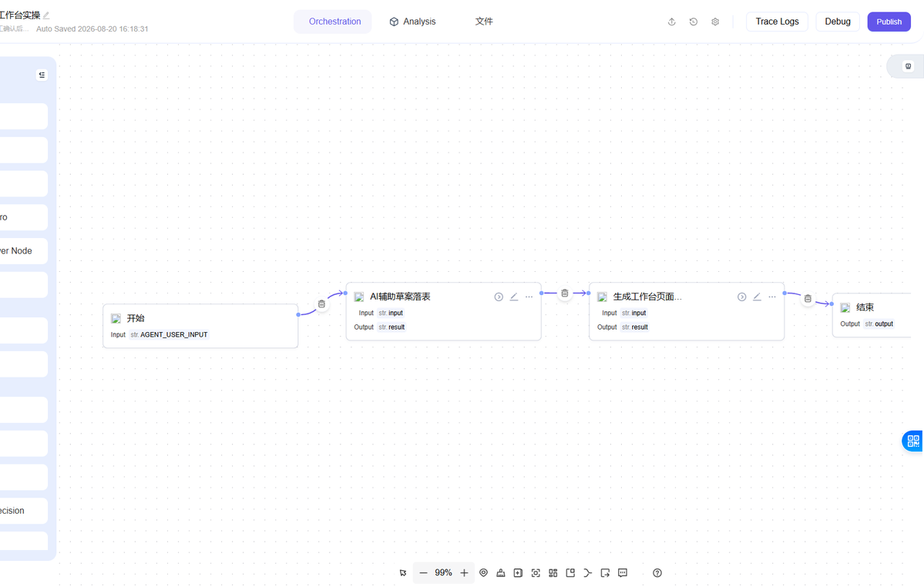
Task: Delete connection between 开始 and AI辅助草案落表
Action: pyautogui.click(x=322, y=304)
